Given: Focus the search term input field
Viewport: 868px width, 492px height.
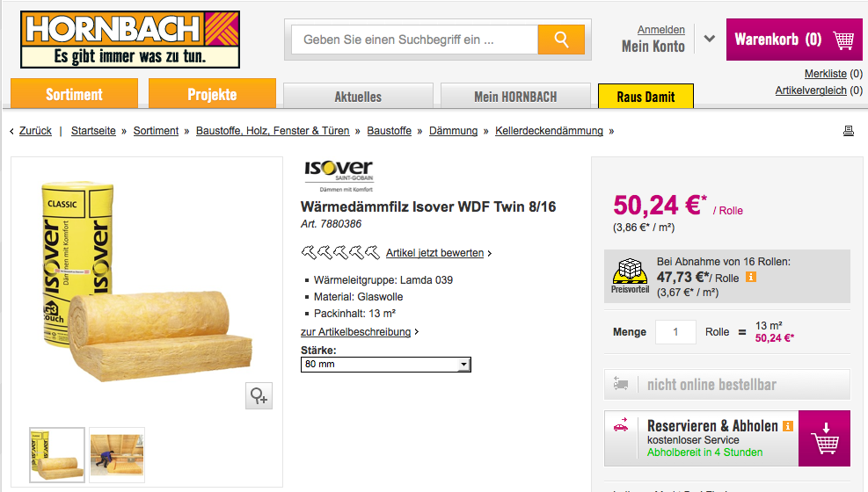Looking at the screenshot, I should coord(414,40).
